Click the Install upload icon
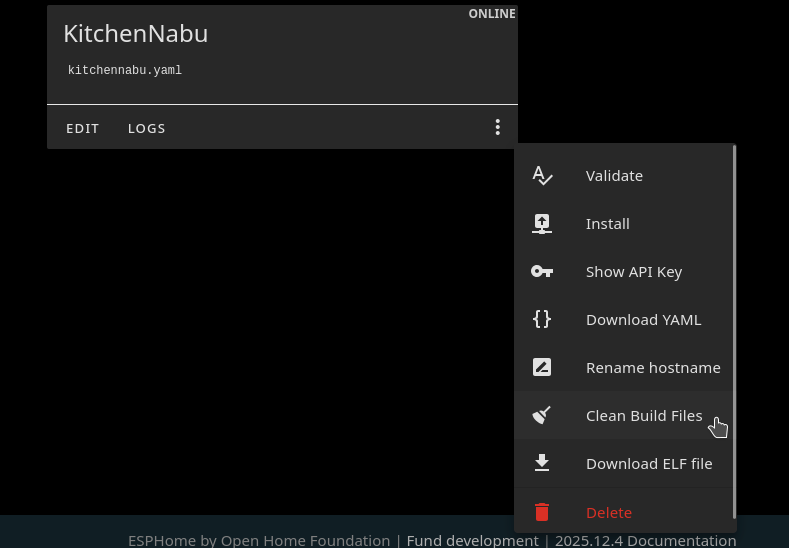The width and height of the screenshot is (789, 548). click(x=542, y=224)
